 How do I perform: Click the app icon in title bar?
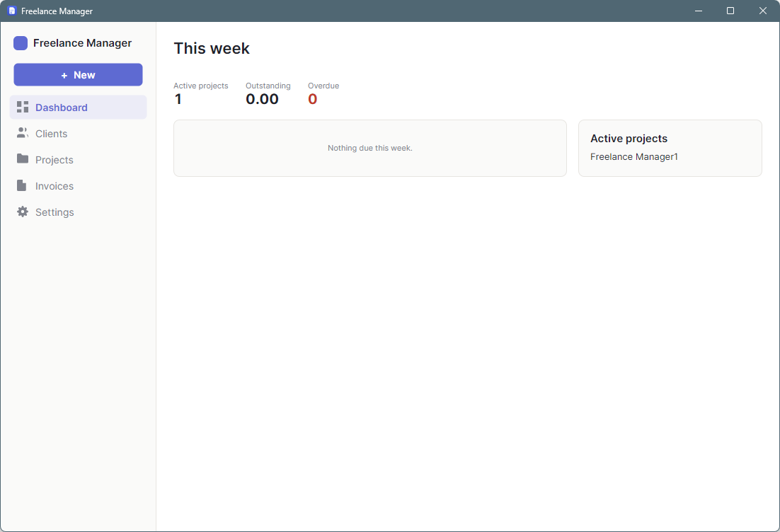pyautogui.click(x=12, y=11)
